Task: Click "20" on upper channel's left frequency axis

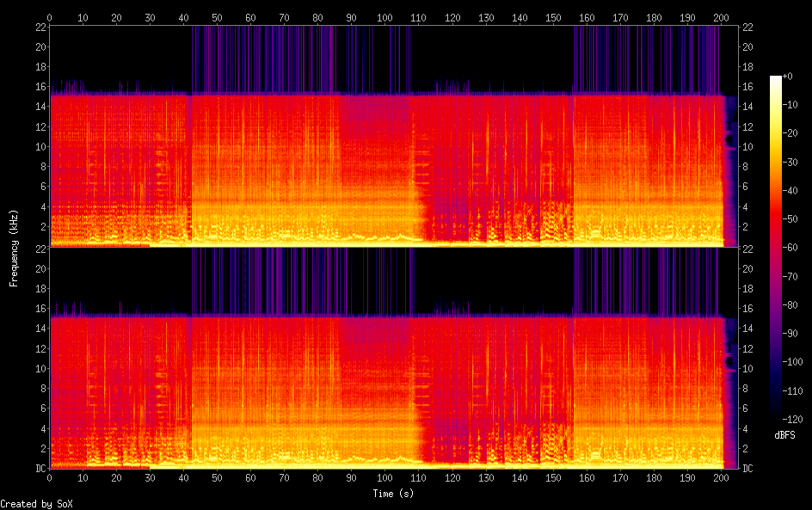Action: tap(41, 46)
